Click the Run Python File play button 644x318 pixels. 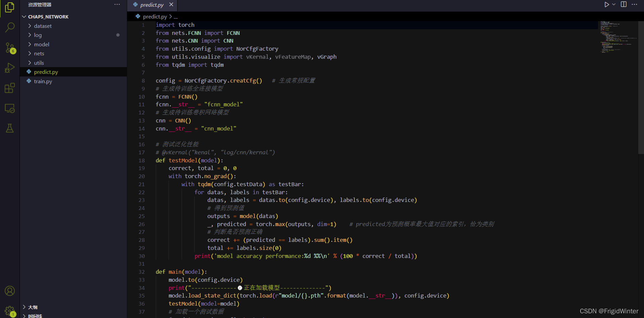click(x=606, y=4)
